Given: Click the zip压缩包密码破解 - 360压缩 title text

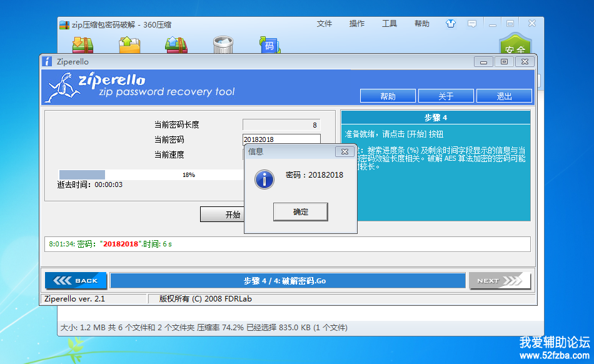Looking at the screenshot, I should click(121, 24).
